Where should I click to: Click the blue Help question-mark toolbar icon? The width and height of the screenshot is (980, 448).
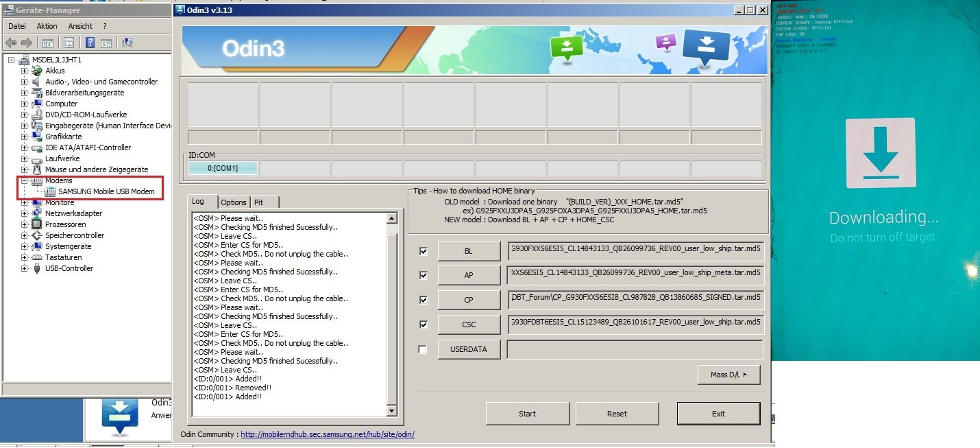click(x=88, y=43)
